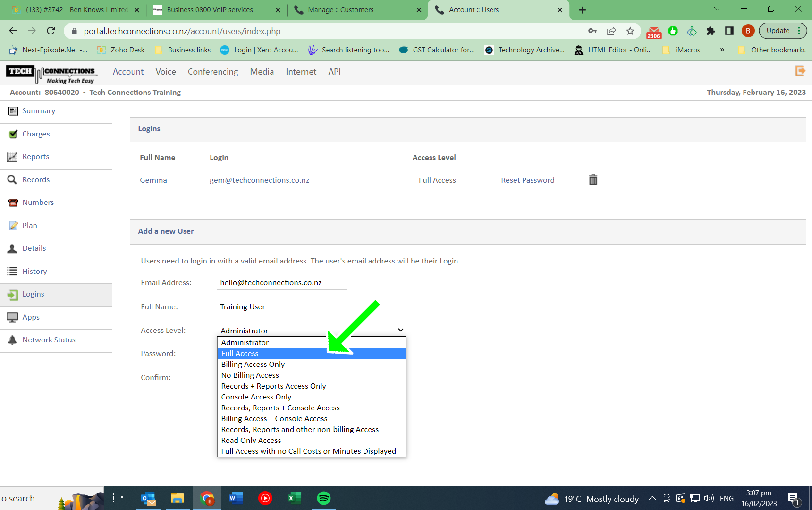812x510 pixels.
Task: Open Records in the sidebar
Action: 56,180
